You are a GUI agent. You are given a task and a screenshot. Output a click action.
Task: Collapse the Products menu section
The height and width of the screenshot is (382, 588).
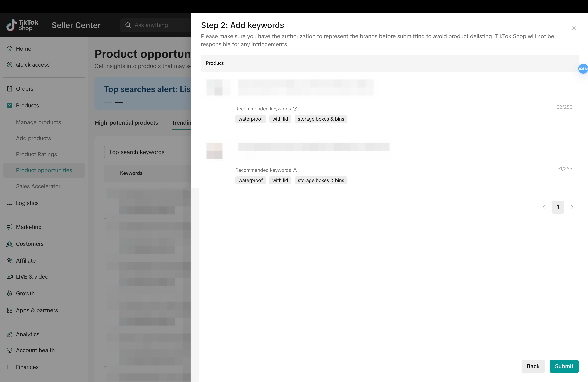(44, 105)
